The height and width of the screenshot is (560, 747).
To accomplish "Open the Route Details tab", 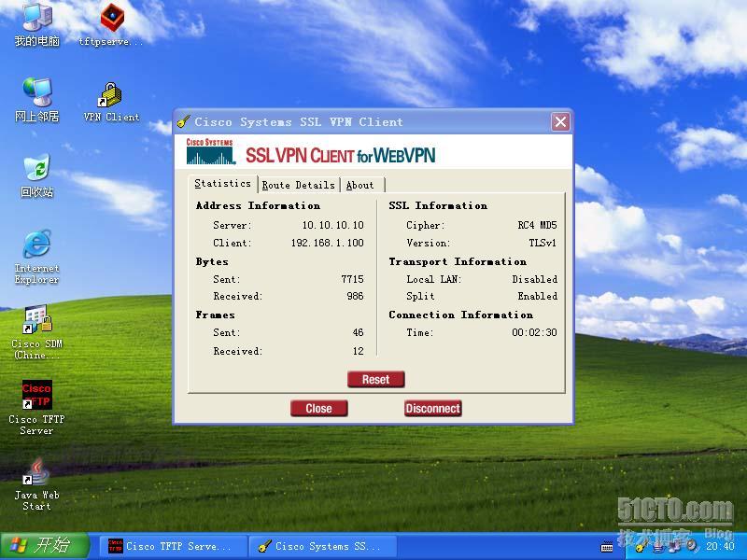I will pos(298,185).
